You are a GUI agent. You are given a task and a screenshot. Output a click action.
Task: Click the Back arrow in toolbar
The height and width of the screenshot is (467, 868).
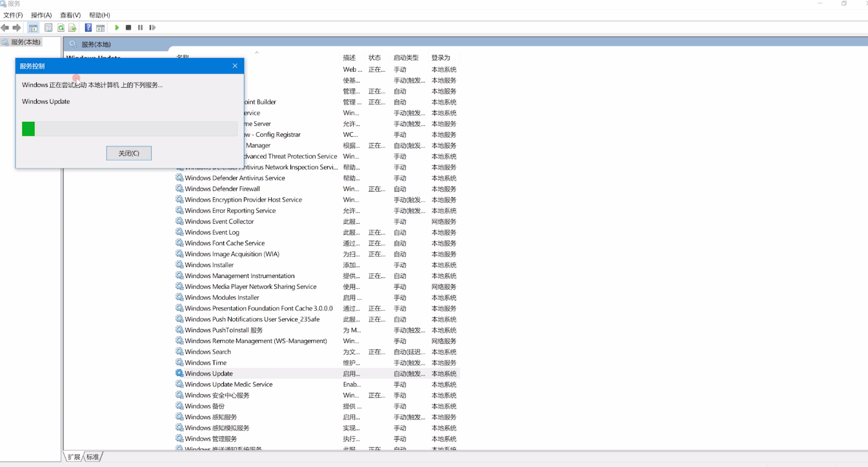[5, 28]
